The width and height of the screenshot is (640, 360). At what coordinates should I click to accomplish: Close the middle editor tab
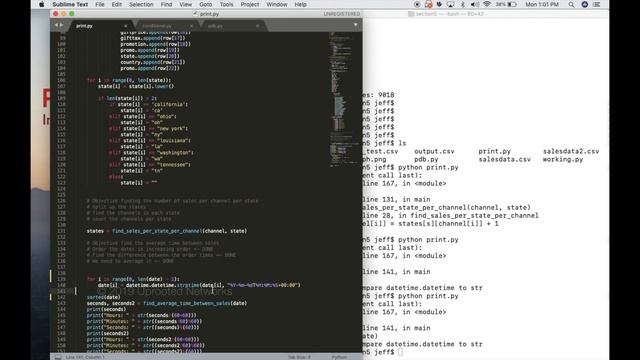coord(191,26)
